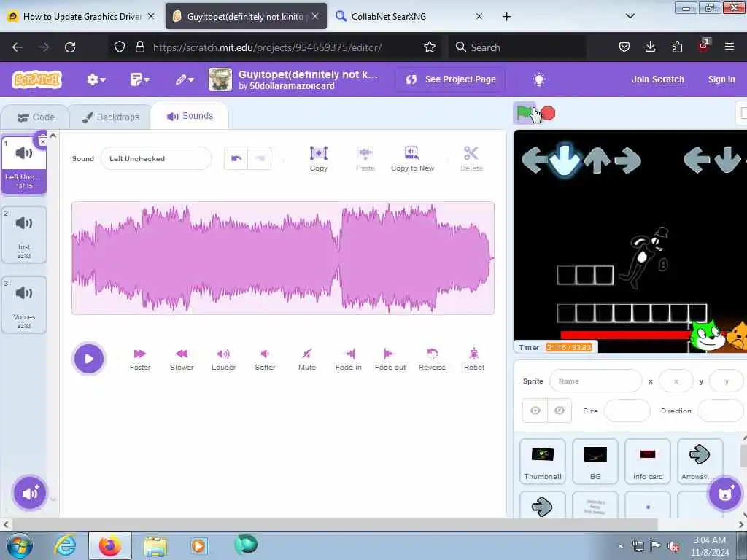
Task: Hide the sprite with crossed-eye icon
Action: (x=560, y=411)
